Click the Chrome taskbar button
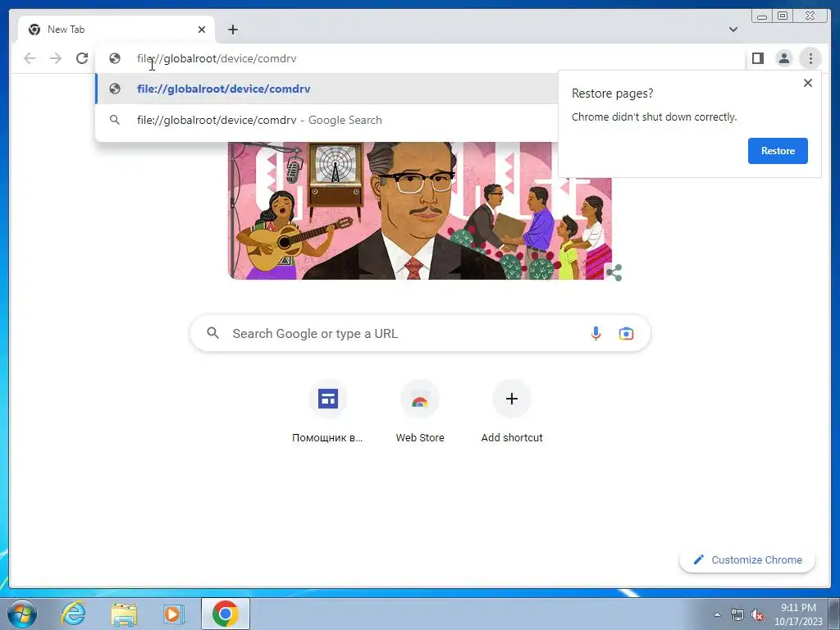This screenshot has height=630, width=840. click(226, 614)
